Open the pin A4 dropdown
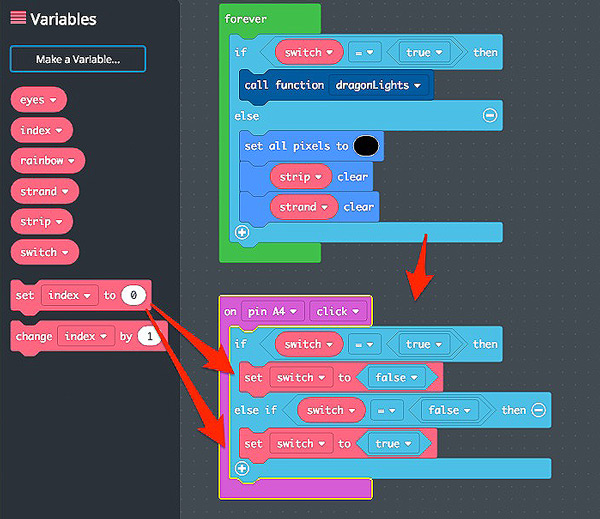The height and width of the screenshot is (519, 600). pos(273,311)
